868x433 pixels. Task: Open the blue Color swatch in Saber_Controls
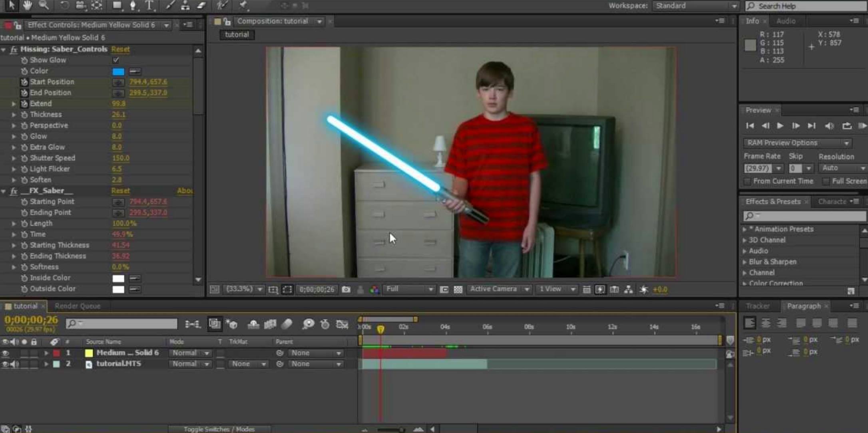coord(117,71)
